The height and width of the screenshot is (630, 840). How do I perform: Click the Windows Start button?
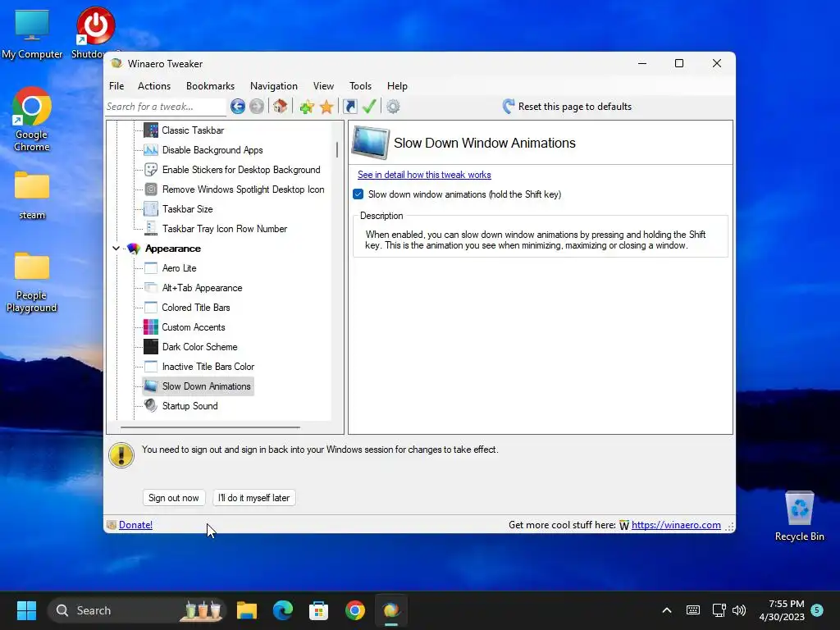[x=26, y=610]
